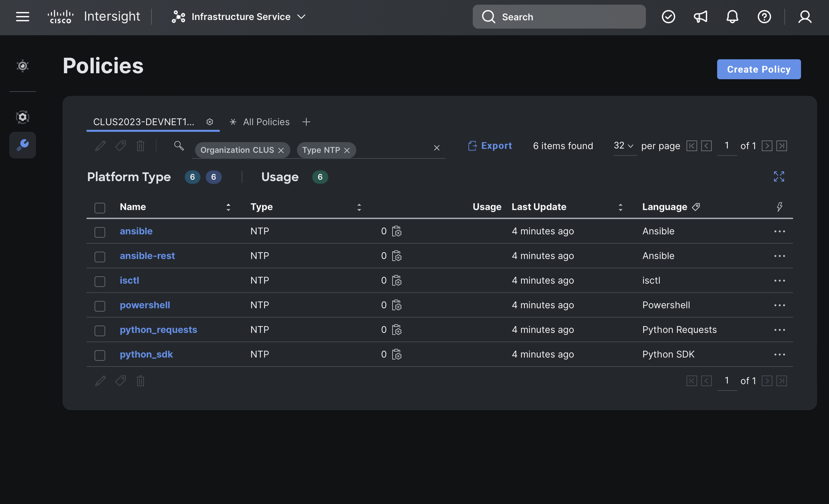The height and width of the screenshot is (504, 829).
Task: Click the Create Policy button
Action: pyautogui.click(x=758, y=69)
